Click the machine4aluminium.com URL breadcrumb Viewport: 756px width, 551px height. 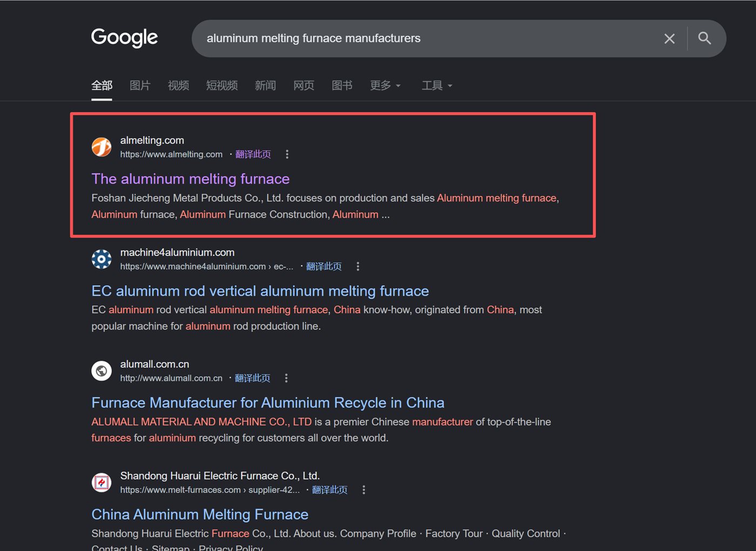click(207, 266)
